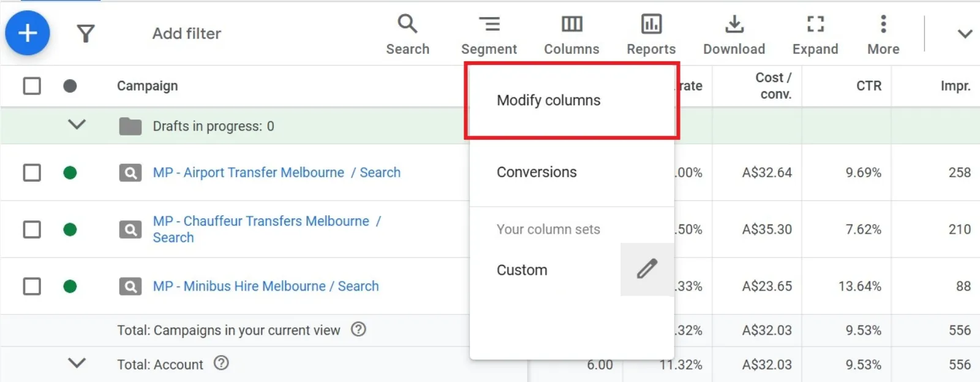This screenshot has width=980, height=382.
Task: Click the Add filter field
Action: pyautogui.click(x=187, y=33)
